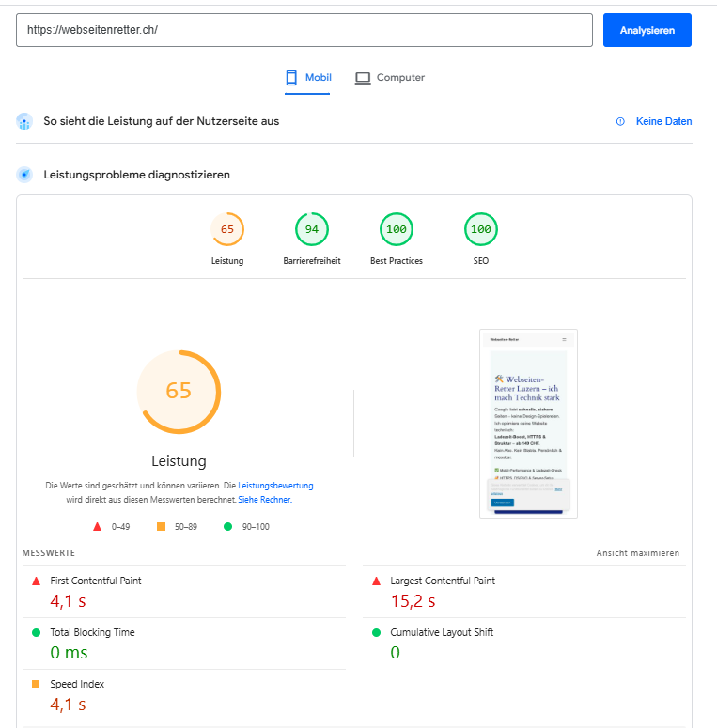The height and width of the screenshot is (728, 717).
Task: Click the green dot by Total Blocking Time
Action: (x=36, y=632)
